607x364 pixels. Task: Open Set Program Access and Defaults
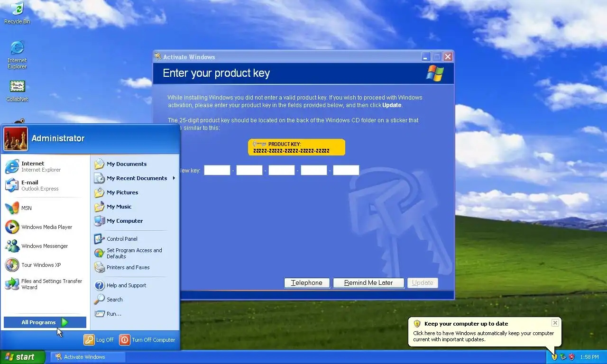135,253
